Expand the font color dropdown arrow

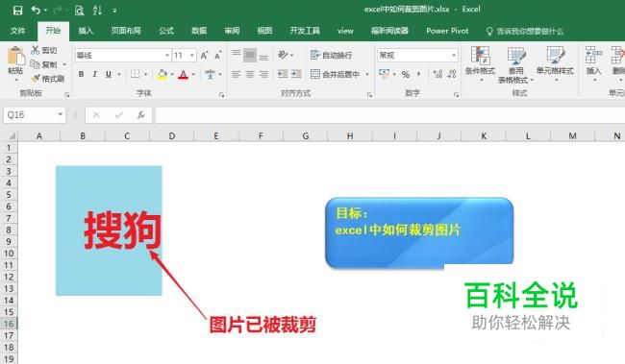tap(193, 75)
